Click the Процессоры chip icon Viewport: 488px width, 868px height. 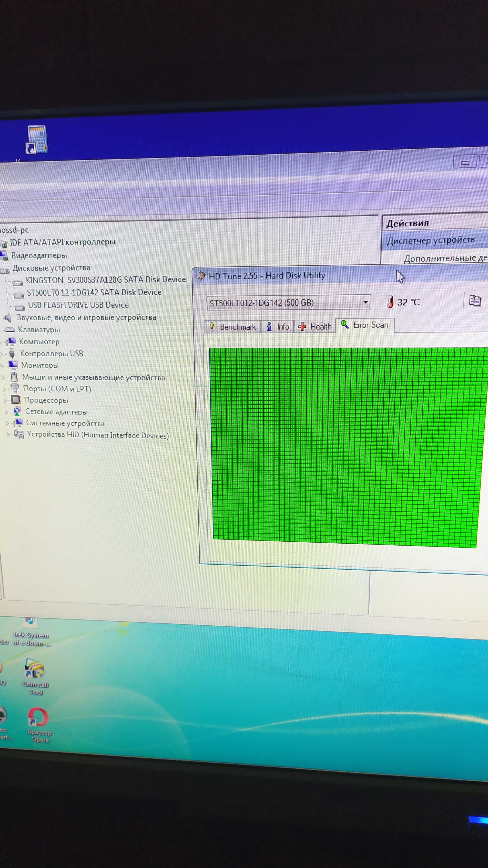(x=16, y=400)
